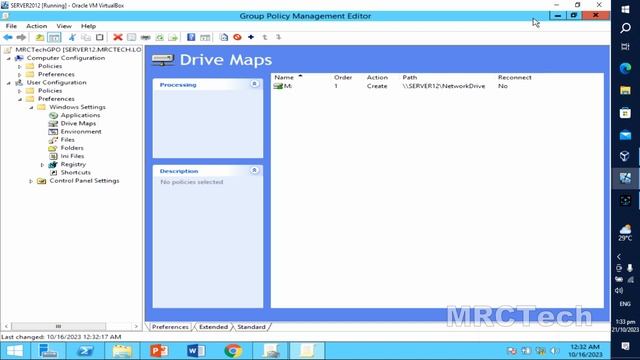Sort by the Action column header
The height and width of the screenshot is (360, 640).
[x=377, y=77]
